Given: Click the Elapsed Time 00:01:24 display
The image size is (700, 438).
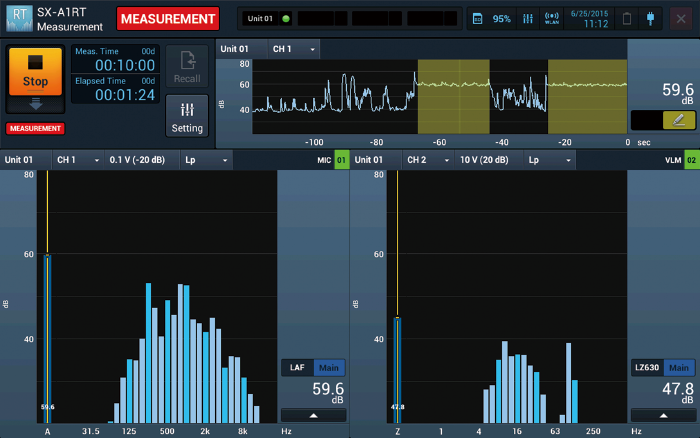Looking at the screenshot, I should tap(115, 89).
